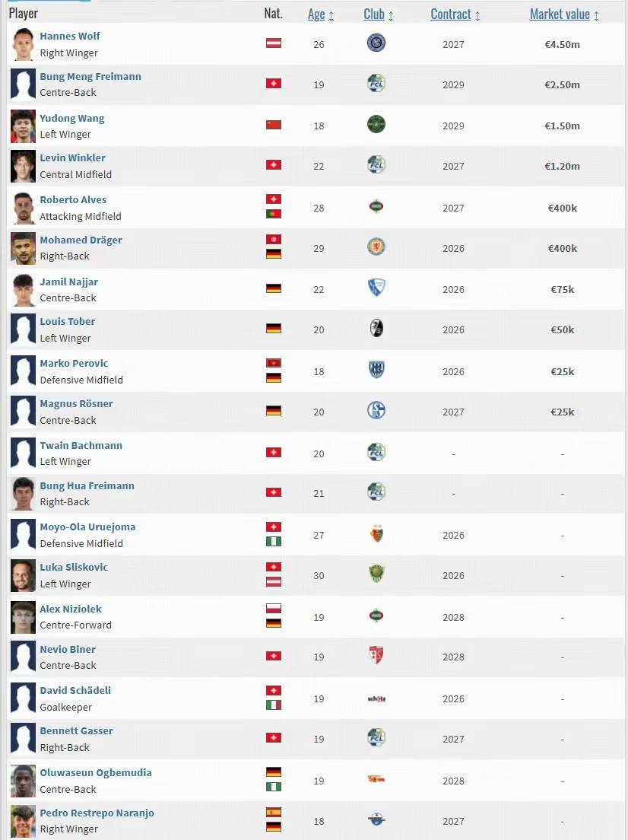Viewport: 628px width, 840px height.
Task: Open Bung Meng Freimann's player profile
Action: (x=90, y=76)
